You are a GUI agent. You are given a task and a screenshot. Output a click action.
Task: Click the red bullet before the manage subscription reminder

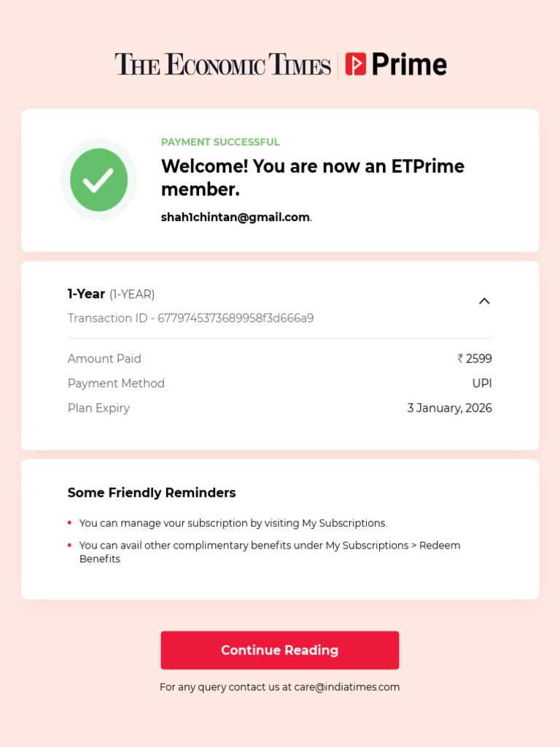[x=69, y=523]
